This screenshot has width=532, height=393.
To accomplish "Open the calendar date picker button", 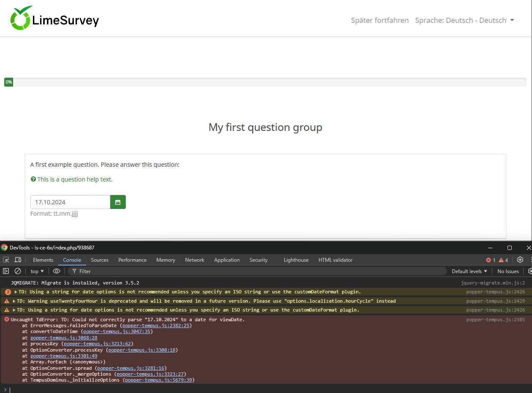I will [118, 202].
